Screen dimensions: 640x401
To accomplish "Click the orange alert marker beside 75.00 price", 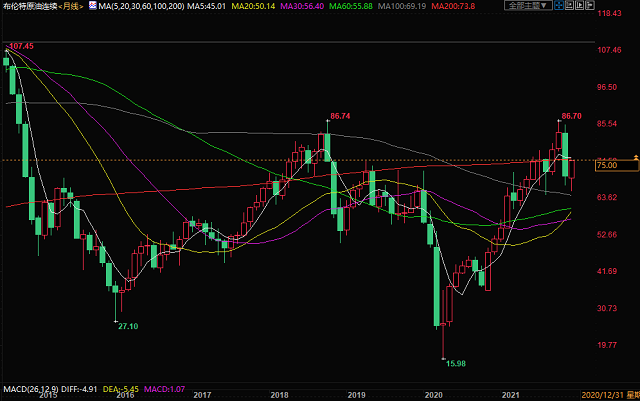I will tap(633, 158).
